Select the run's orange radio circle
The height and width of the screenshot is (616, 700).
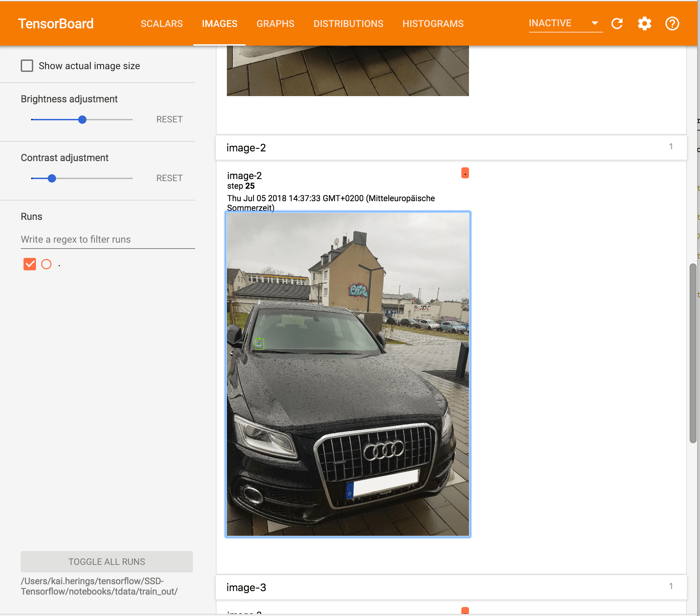[46, 264]
